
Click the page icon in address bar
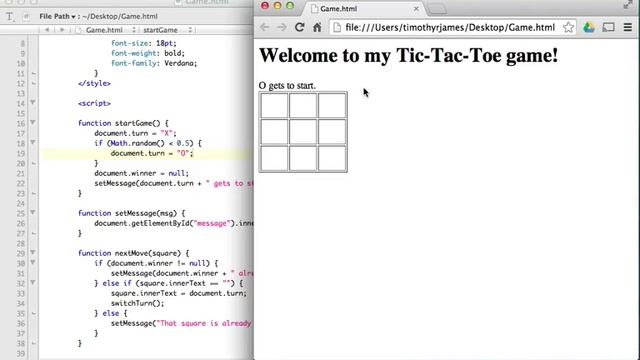point(337,27)
